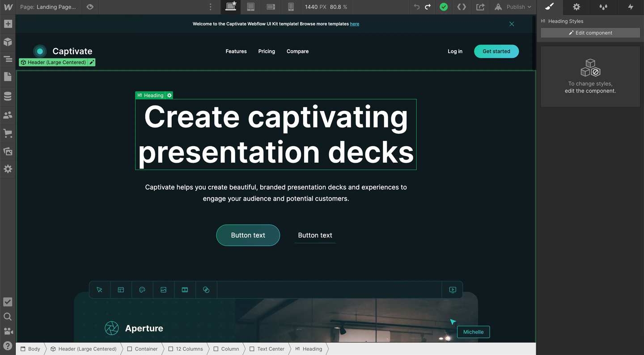
Task: Click the Edit component button
Action: 590,33
